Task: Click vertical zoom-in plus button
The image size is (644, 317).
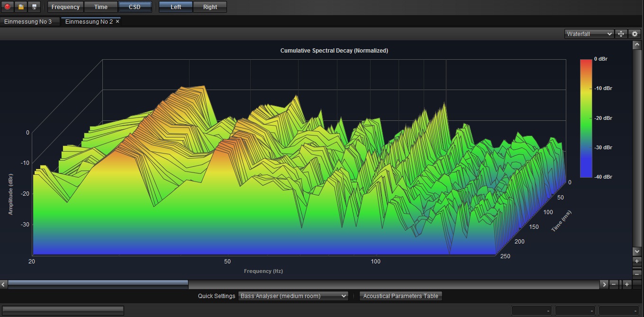Action: coord(637,261)
